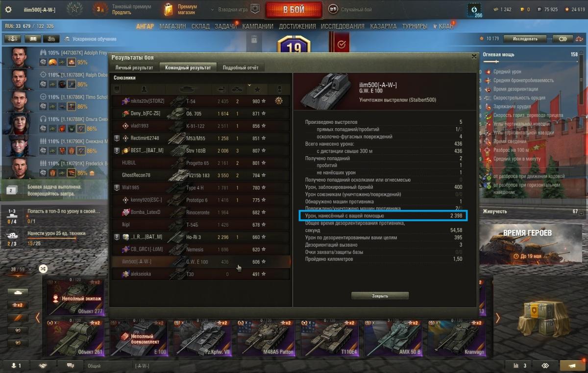The width and height of the screenshot is (588, 373).
Task: Shuffle the tank carousel with the random icon
Action: [43, 268]
